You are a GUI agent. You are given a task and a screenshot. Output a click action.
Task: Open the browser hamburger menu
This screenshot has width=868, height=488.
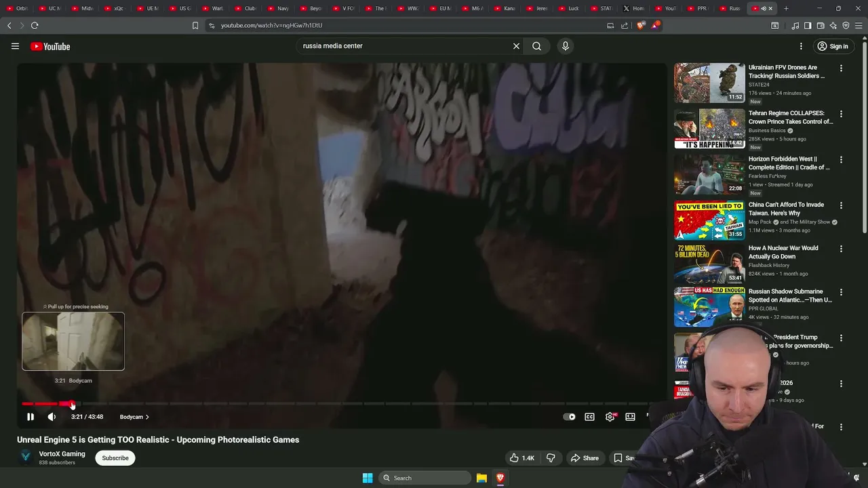point(859,25)
